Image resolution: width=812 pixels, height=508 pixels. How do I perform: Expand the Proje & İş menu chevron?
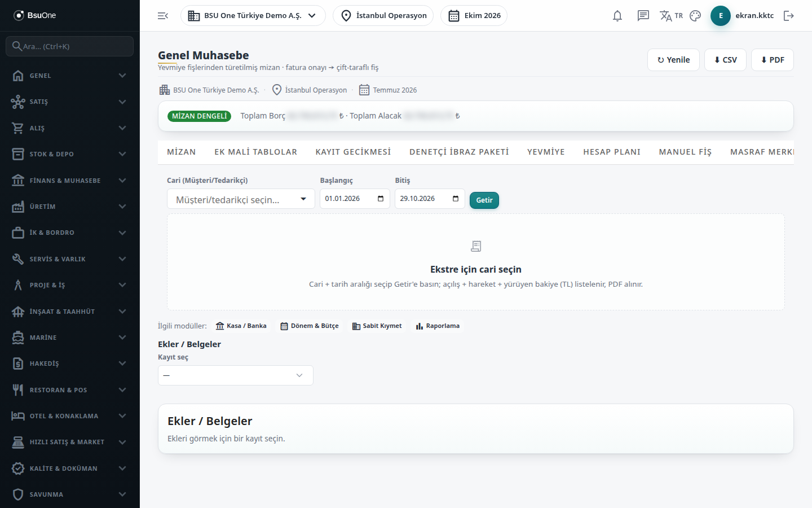click(122, 285)
